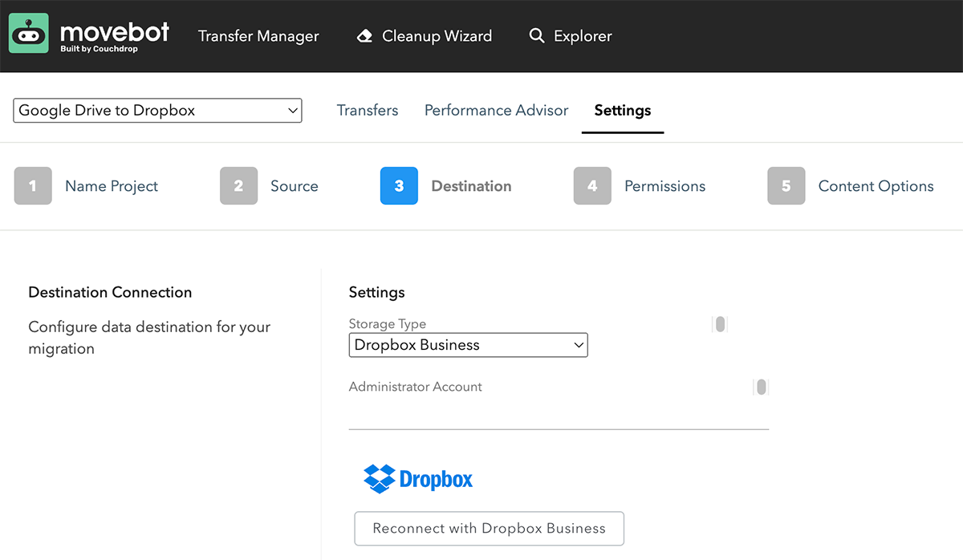963x560 pixels.
Task: Open the project selector showing Google Drive to Dropbox
Action: (157, 110)
